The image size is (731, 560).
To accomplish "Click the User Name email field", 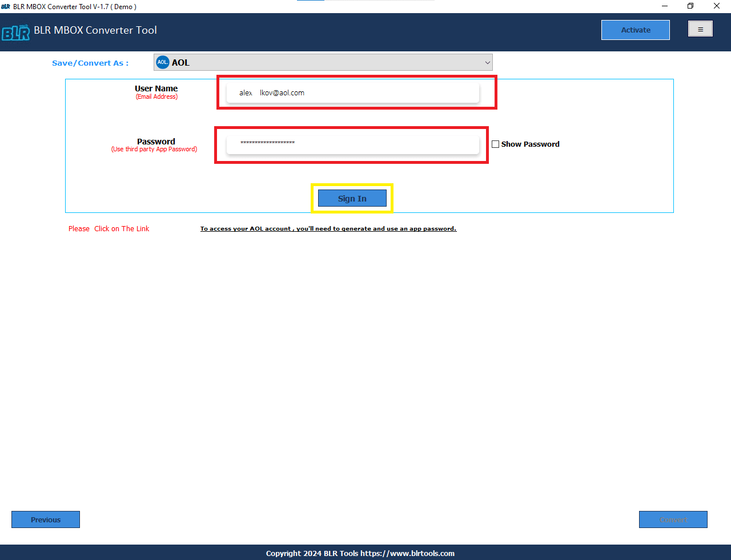I will coord(353,92).
